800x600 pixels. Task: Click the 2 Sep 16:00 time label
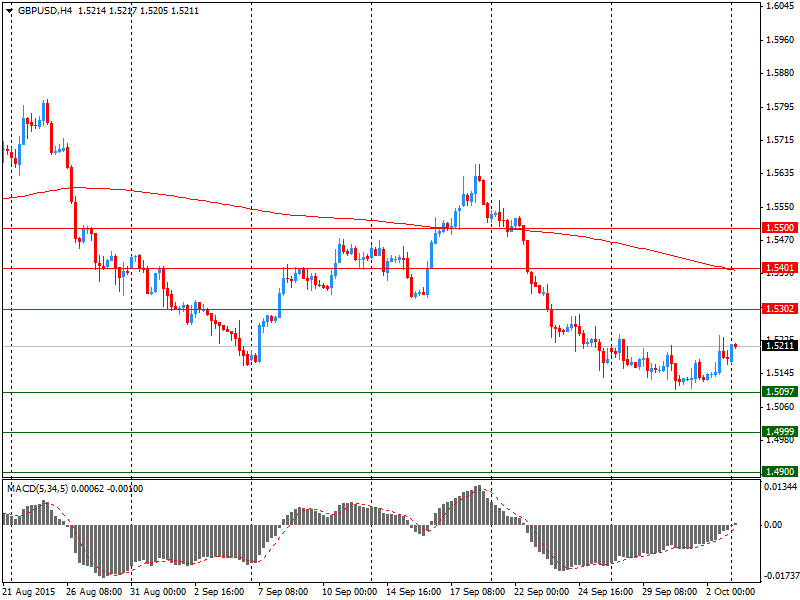[x=219, y=592]
